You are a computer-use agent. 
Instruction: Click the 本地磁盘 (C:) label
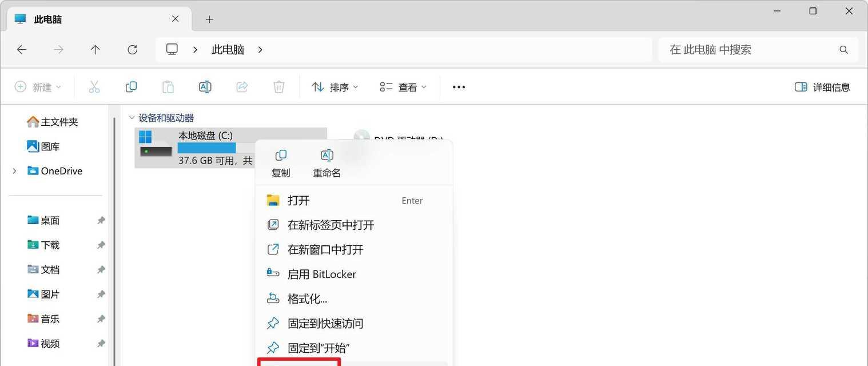tap(205, 136)
